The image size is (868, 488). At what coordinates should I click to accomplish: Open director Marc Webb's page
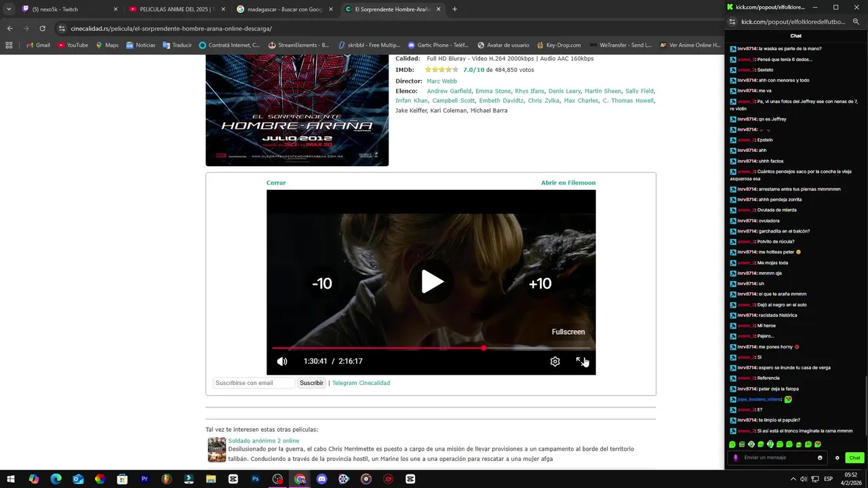pos(441,81)
